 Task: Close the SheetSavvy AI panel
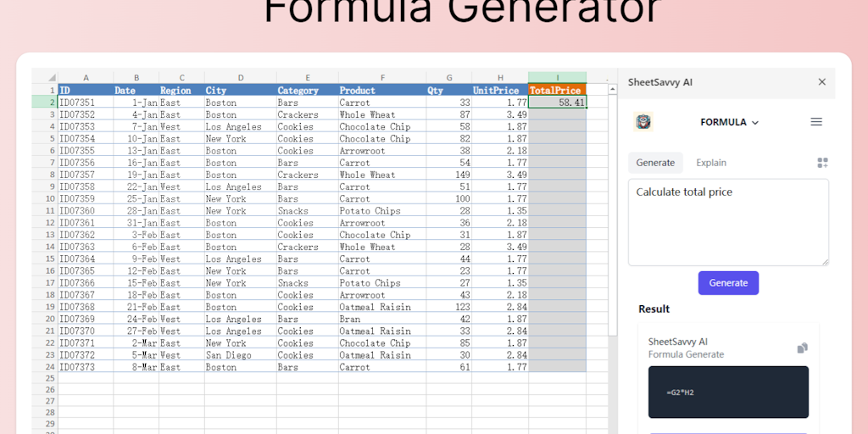(821, 82)
